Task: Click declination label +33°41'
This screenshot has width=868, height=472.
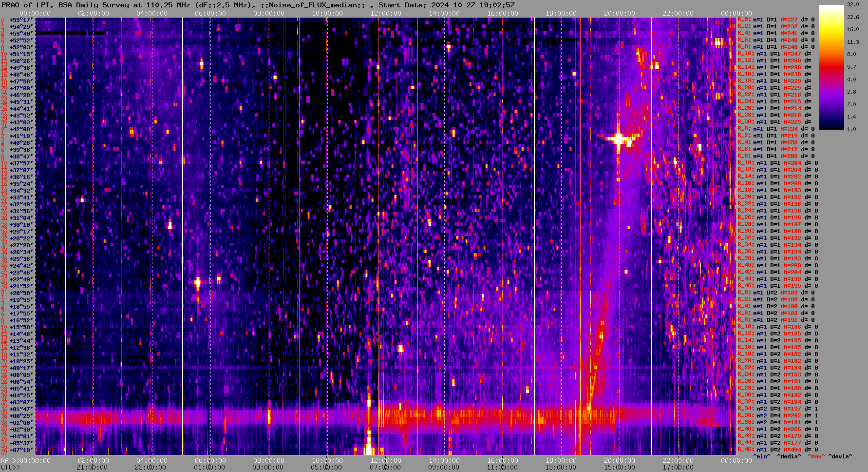Action: coord(21,197)
